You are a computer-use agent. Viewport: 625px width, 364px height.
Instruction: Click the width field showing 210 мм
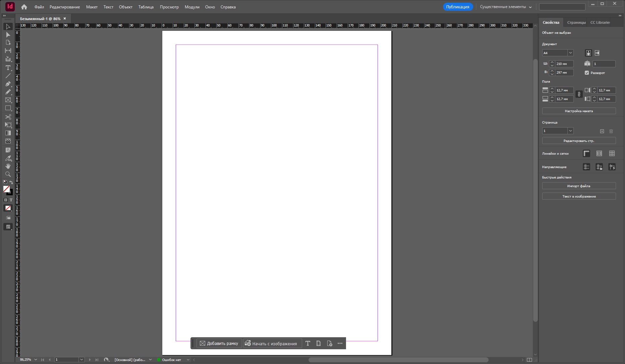pos(564,64)
